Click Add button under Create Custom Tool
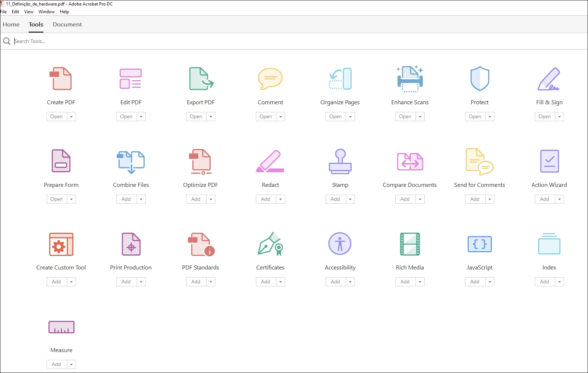This screenshot has width=588, height=373. coord(57,282)
